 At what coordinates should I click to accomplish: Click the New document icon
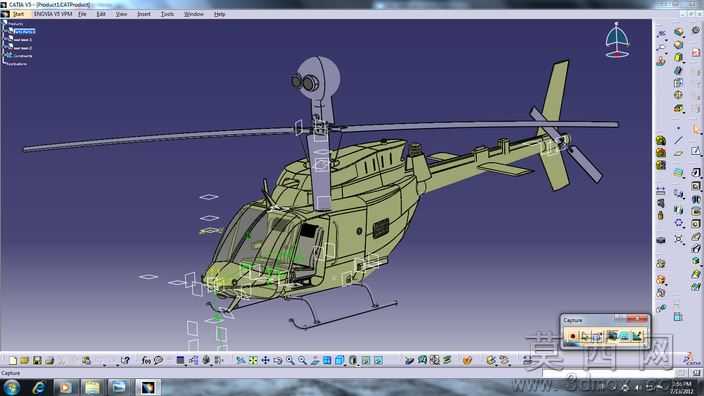(x=13, y=361)
